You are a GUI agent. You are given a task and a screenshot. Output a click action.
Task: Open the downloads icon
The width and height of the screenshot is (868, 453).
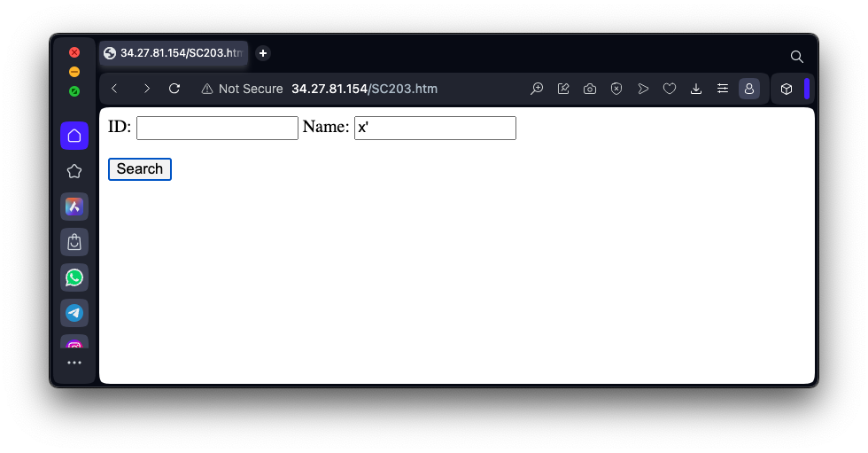tap(696, 89)
